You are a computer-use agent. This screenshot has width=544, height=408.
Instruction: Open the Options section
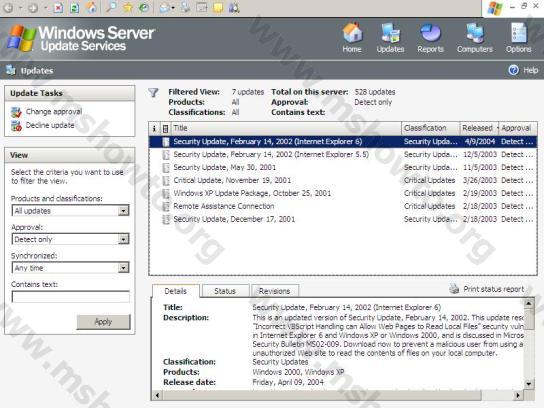pyautogui.click(x=518, y=37)
